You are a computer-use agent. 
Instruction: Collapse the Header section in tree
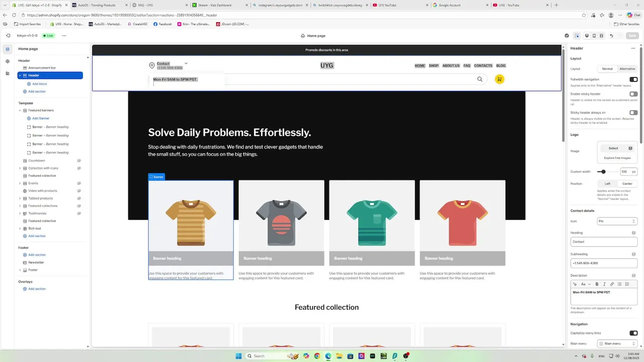point(20,75)
